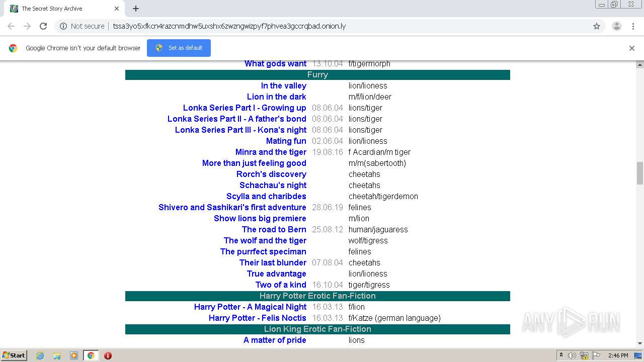Open the 'Two of a kind' link
The width and height of the screenshot is (644, 362).
click(x=281, y=285)
